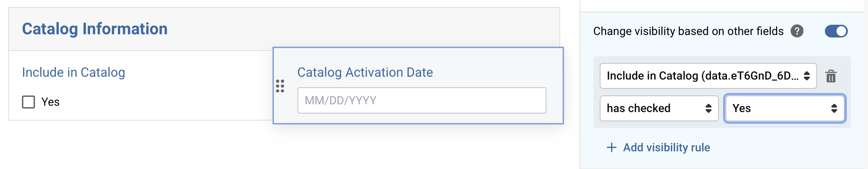Viewport: 868px width, 169px height.
Task: Click 'Change visibility based on other fields' text
Action: click(x=688, y=31)
